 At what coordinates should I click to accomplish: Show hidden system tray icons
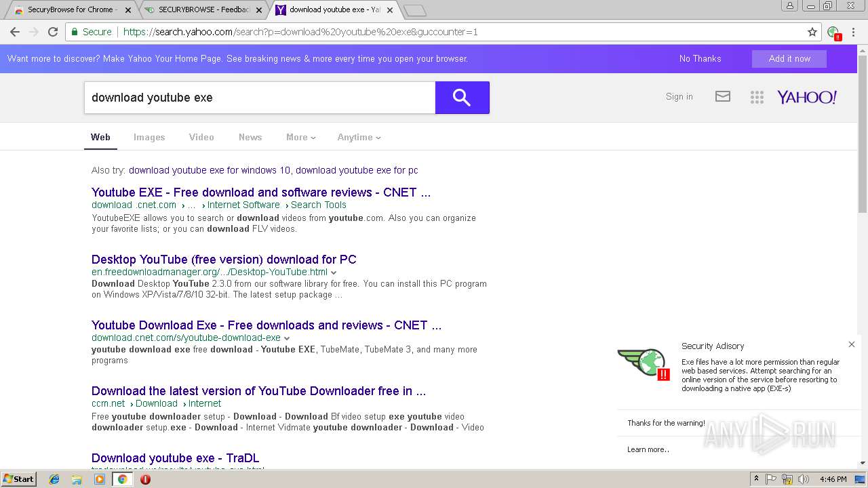pos(756,479)
